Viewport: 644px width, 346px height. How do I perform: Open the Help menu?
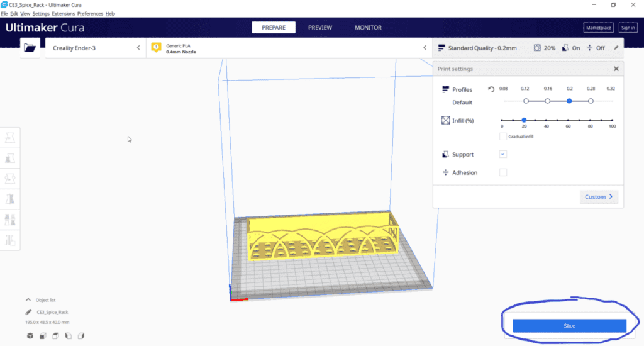pyautogui.click(x=110, y=14)
